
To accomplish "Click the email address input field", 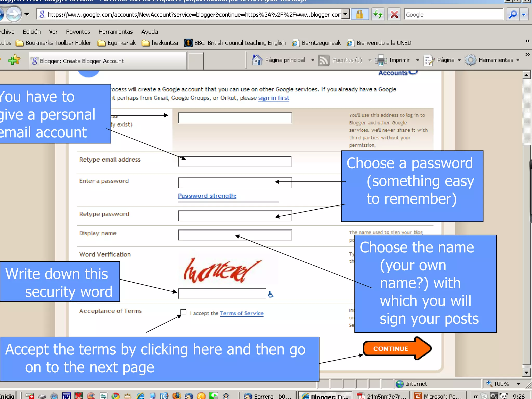I will click(x=235, y=118).
